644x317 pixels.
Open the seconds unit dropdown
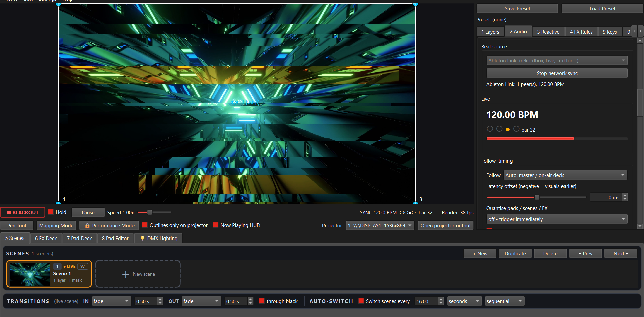pos(464,301)
